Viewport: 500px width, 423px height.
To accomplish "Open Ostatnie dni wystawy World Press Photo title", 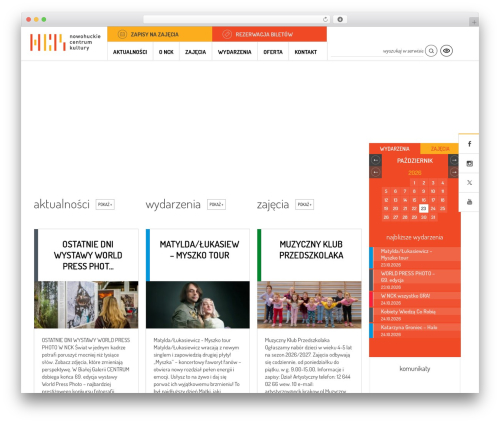I will point(88,255).
